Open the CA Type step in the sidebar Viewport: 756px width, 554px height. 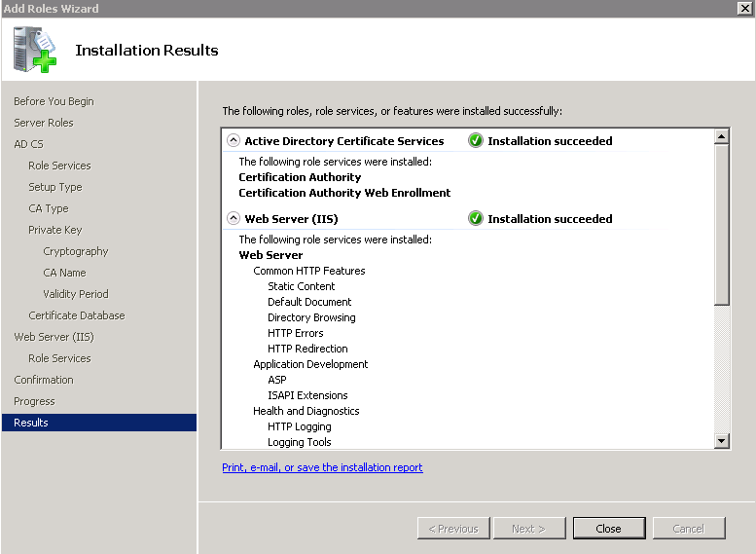49,208
